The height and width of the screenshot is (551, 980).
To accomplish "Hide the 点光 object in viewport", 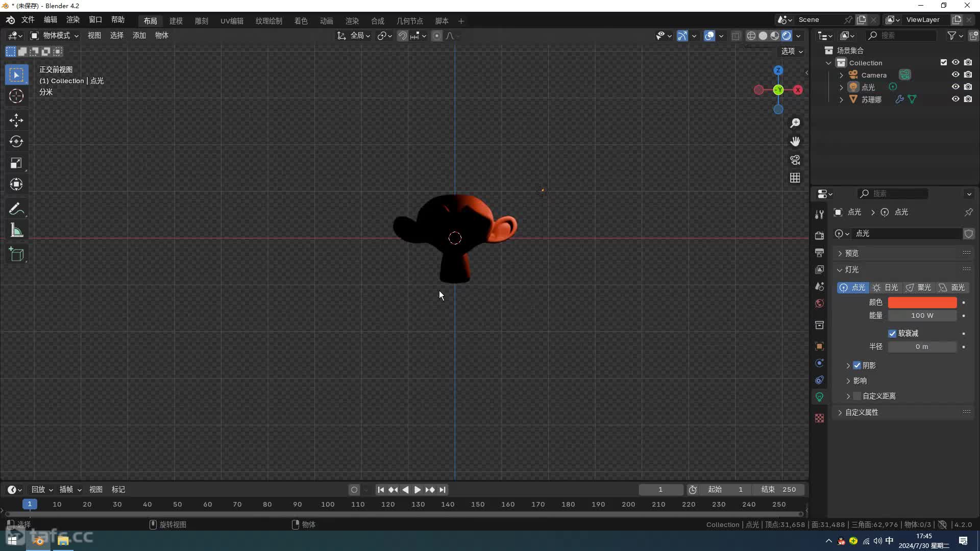I will tap(955, 87).
